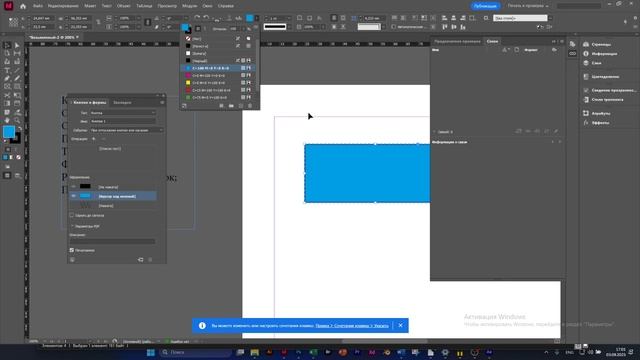Select the Scissors tool
The height and width of the screenshot is (360, 640).
(x=7, y=95)
